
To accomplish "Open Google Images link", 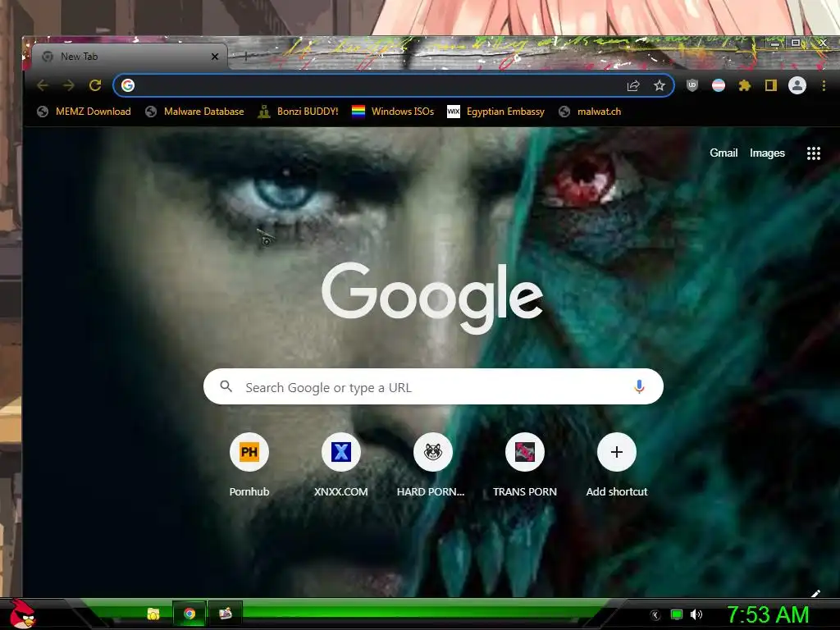I will 767,153.
